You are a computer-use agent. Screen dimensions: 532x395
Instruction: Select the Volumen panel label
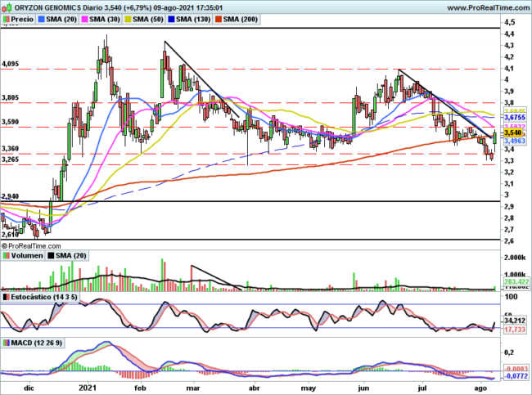coord(27,256)
